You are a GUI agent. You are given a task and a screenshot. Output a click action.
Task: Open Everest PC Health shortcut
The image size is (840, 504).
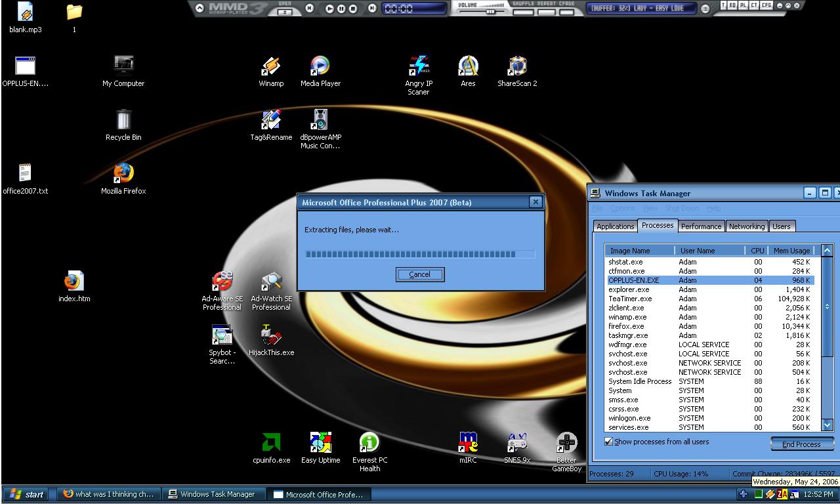pos(369,444)
